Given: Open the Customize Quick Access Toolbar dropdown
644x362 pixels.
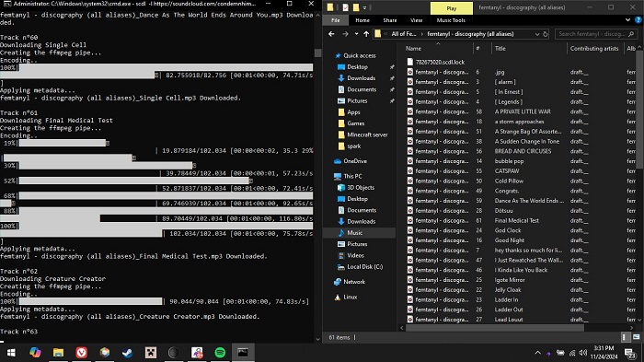Looking at the screenshot, I should tap(364, 7).
